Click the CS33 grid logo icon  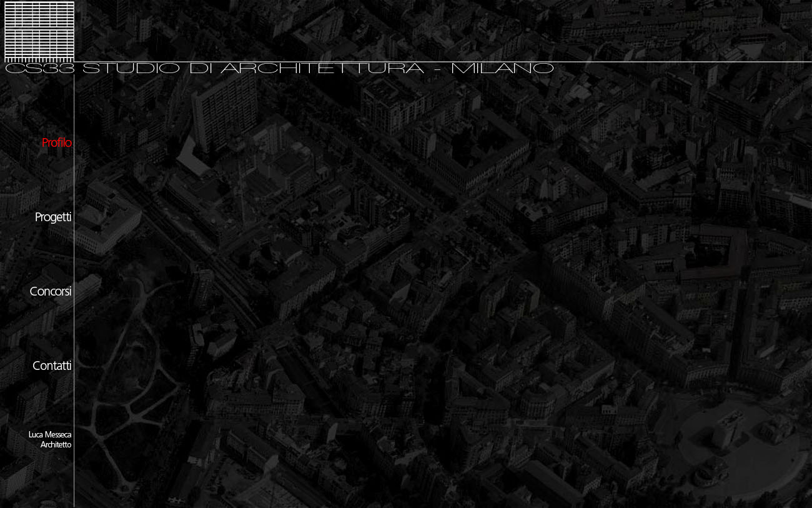(39, 31)
